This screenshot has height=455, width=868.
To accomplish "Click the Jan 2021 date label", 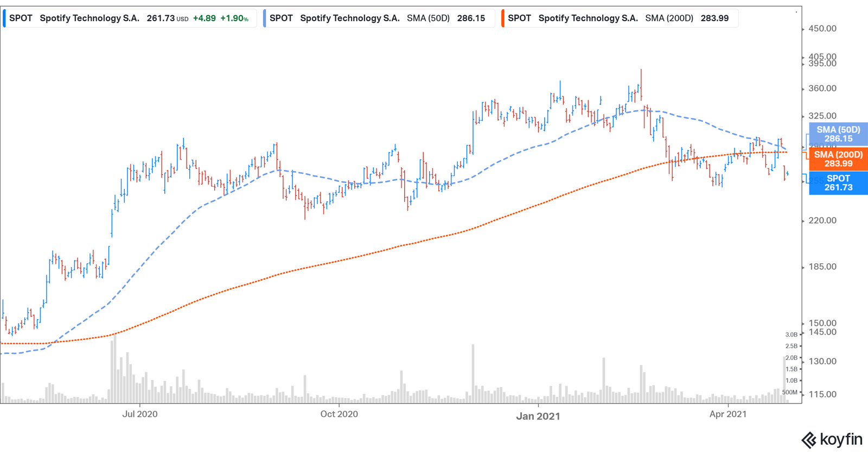I will click(538, 416).
